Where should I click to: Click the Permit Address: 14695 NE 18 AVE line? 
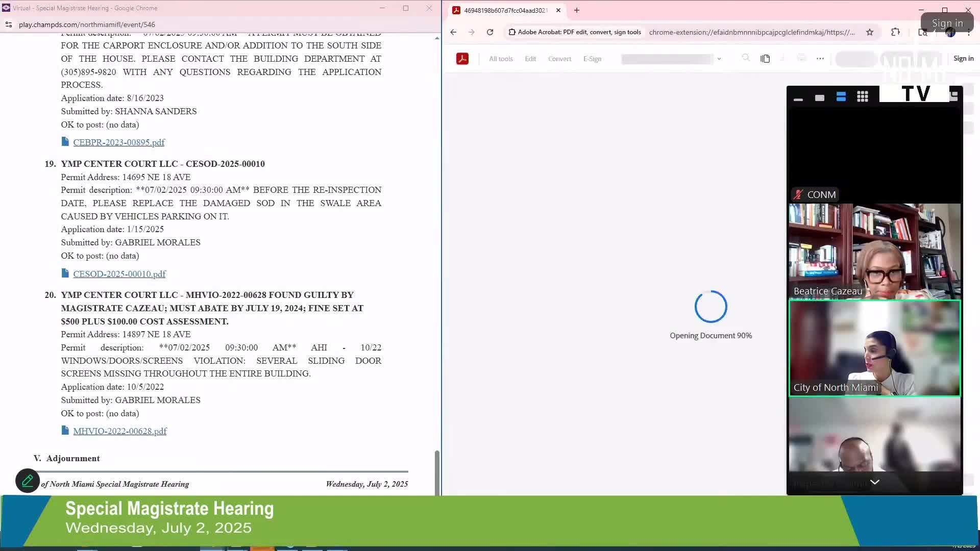pos(126,177)
